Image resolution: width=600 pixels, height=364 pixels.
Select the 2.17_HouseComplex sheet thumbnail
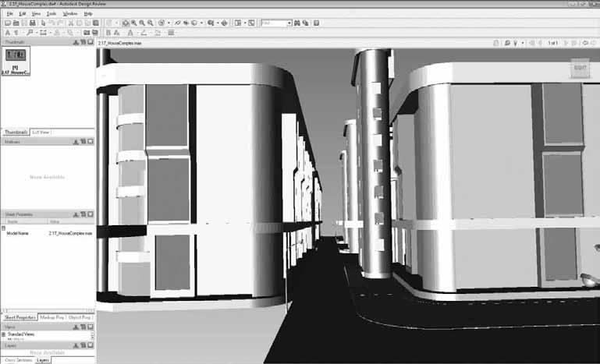(16, 61)
